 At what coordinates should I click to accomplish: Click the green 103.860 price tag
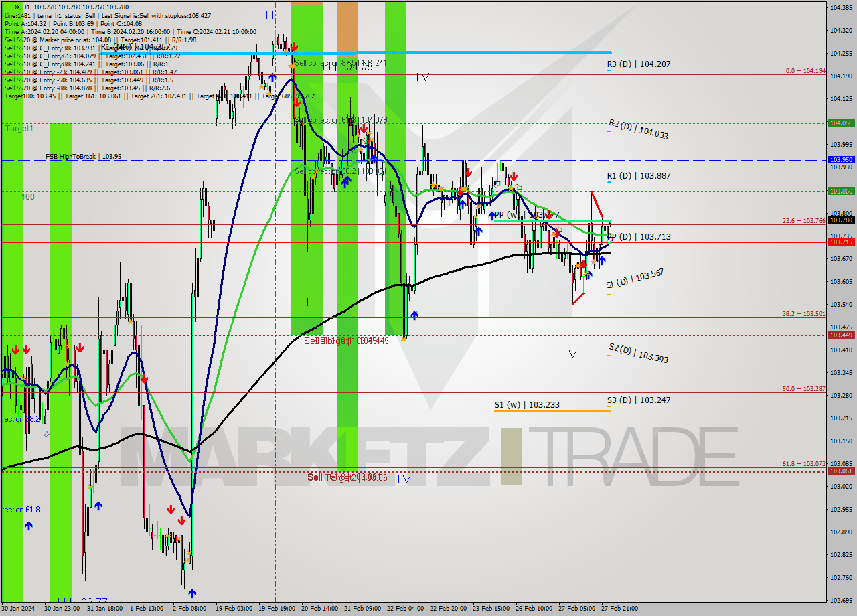click(841, 191)
